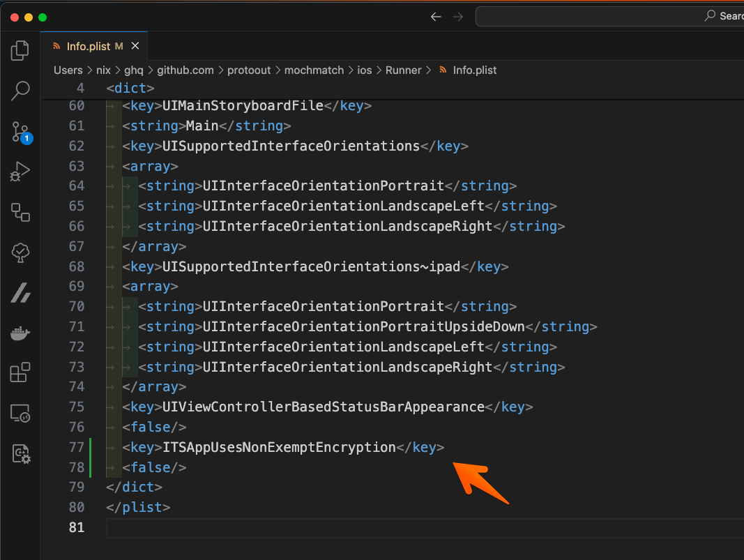744x560 pixels.
Task: Click the false tag on line 78
Action: coord(154,467)
